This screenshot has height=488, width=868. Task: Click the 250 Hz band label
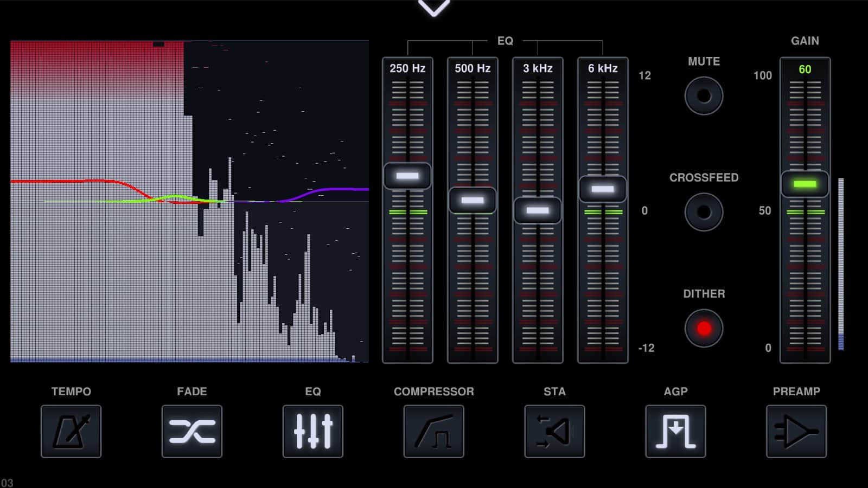(x=407, y=68)
